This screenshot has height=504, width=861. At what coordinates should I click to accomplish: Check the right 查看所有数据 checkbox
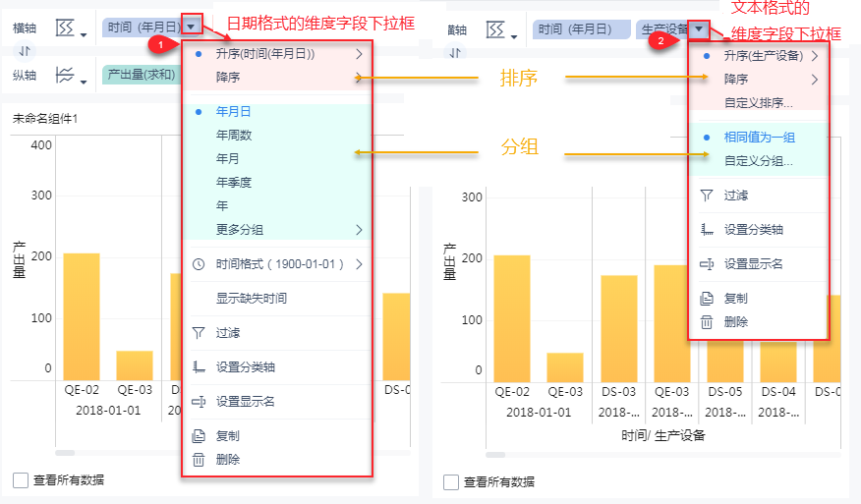(x=451, y=482)
